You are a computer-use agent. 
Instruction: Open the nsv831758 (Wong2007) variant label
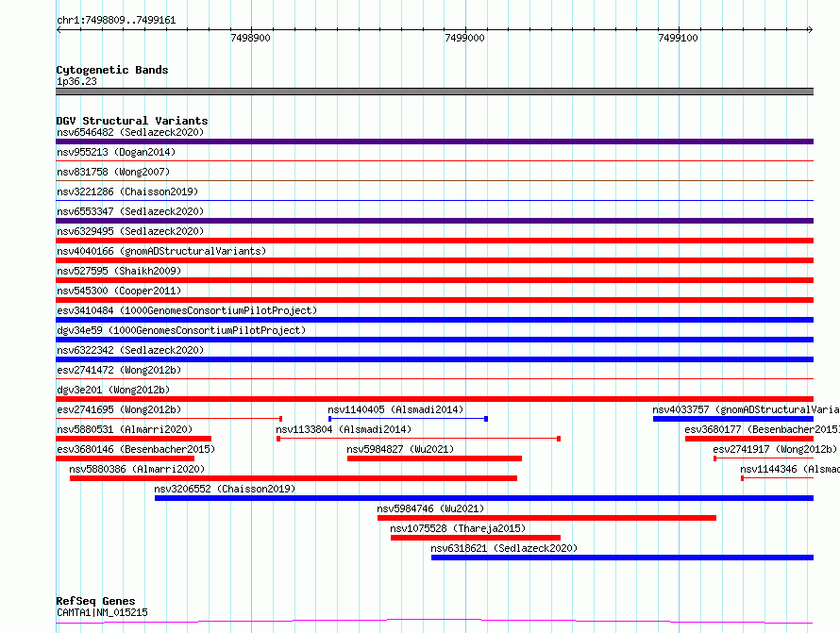[113, 172]
